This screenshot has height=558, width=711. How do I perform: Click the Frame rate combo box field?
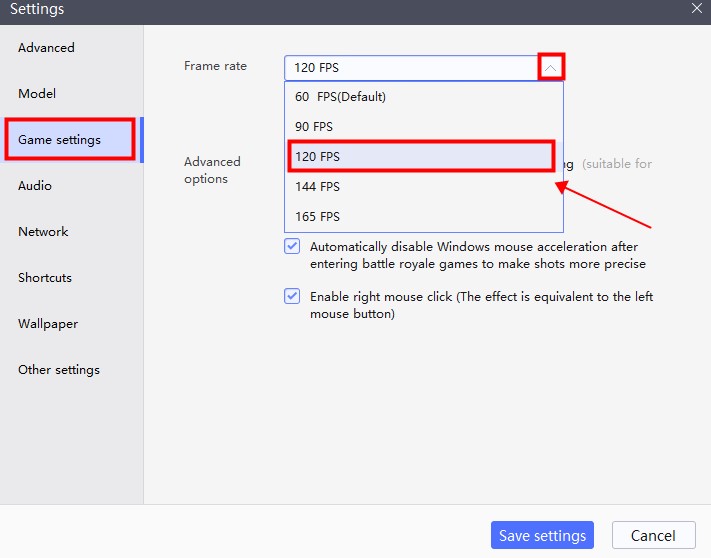424,68
